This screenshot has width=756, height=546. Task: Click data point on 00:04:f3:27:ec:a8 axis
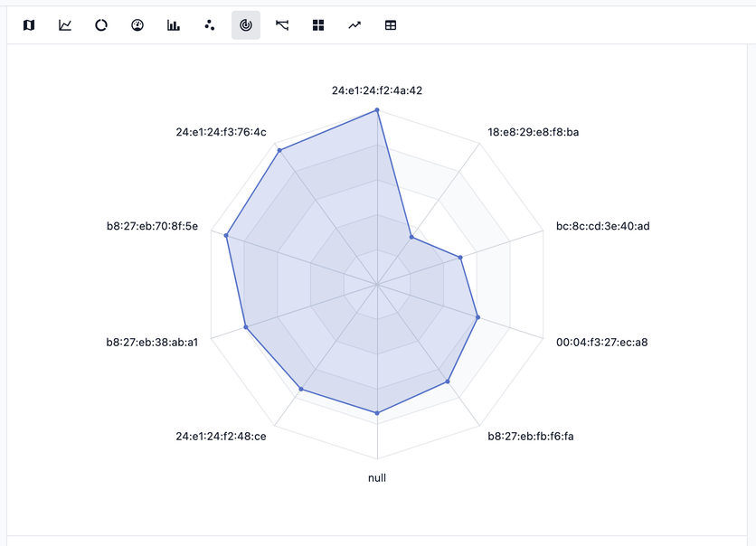[x=477, y=317]
